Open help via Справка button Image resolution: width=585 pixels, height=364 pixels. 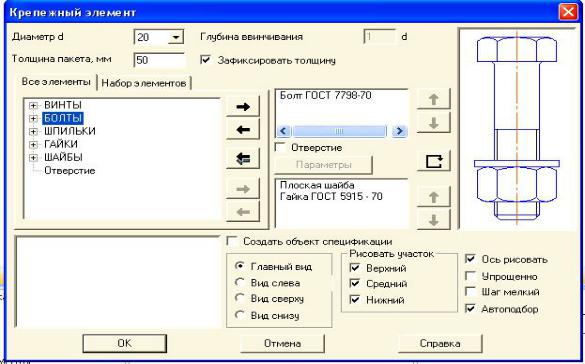point(440,343)
